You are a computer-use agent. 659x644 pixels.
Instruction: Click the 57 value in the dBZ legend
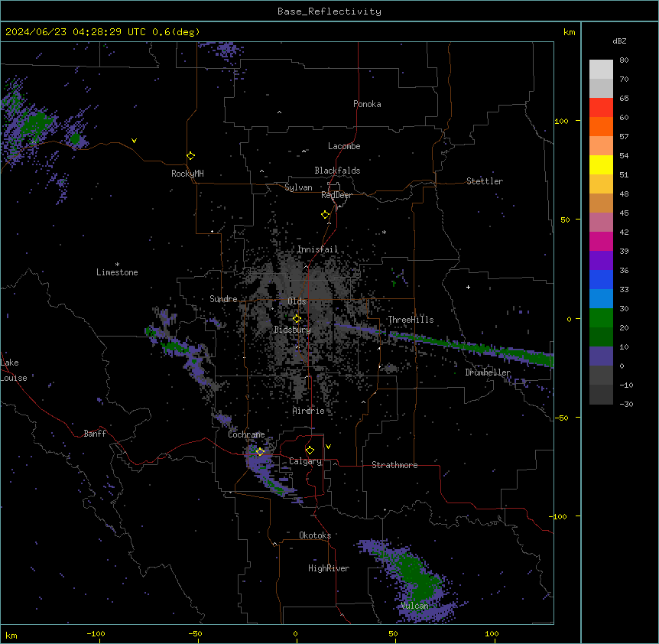pos(624,137)
